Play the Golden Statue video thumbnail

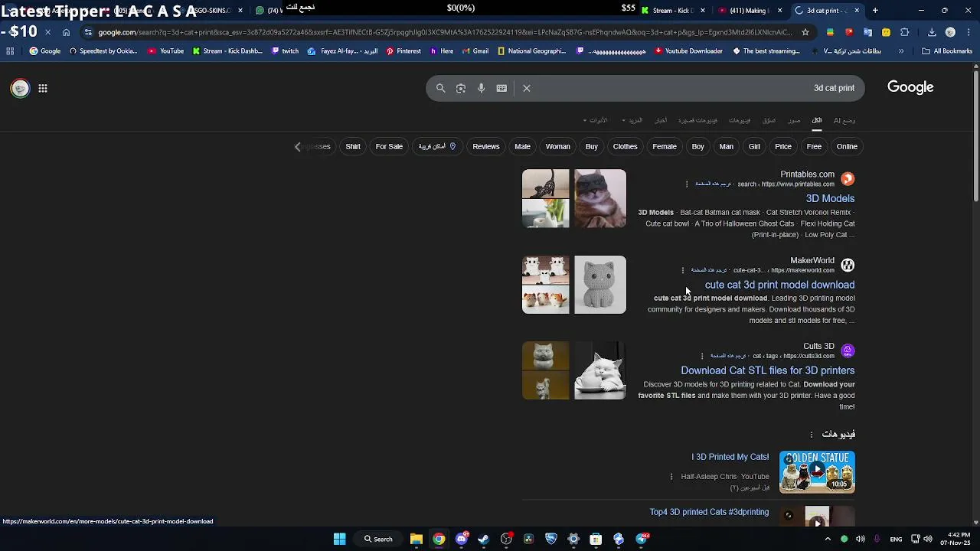pos(817,471)
